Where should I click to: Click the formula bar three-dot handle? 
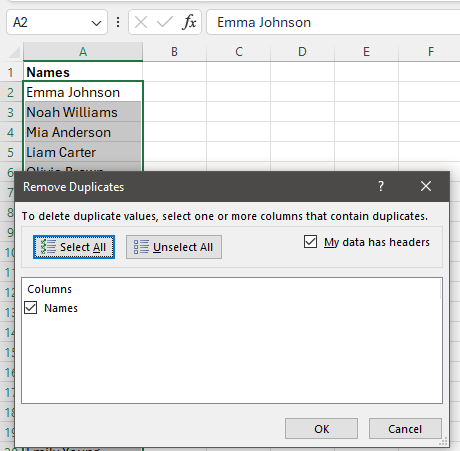(x=118, y=22)
